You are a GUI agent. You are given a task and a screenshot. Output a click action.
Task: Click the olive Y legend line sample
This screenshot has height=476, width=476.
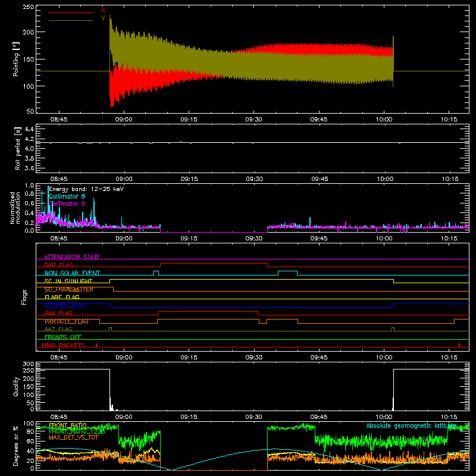pyautogui.click(x=71, y=21)
